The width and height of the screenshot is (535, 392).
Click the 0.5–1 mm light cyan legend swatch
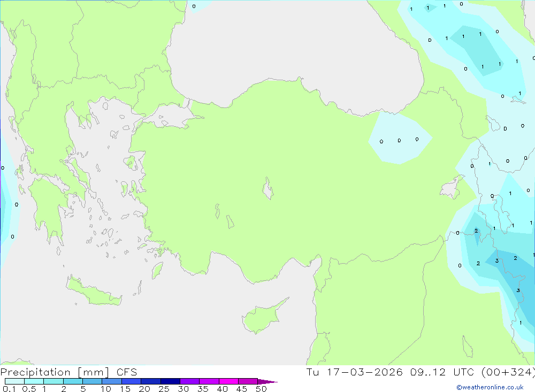tap(34, 381)
